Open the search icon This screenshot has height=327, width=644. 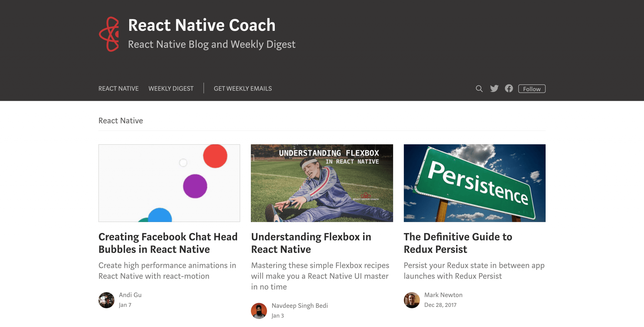(x=479, y=89)
